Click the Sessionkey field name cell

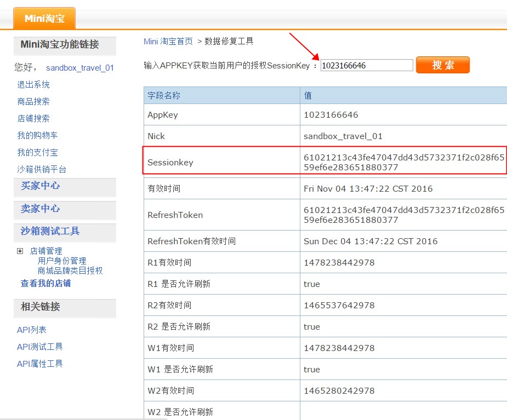click(221, 162)
